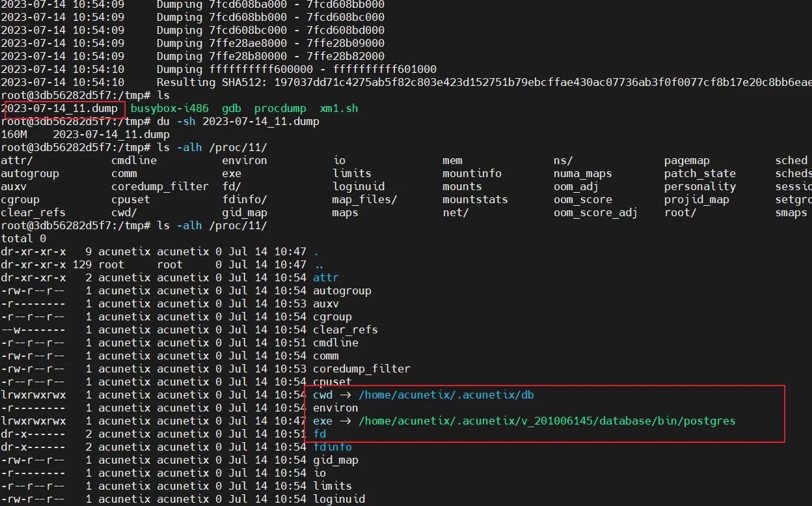Click the 'Dumping ffffffffff600000 - ffffffffff601000' line
This screenshot has height=506, width=812.
(x=297, y=70)
